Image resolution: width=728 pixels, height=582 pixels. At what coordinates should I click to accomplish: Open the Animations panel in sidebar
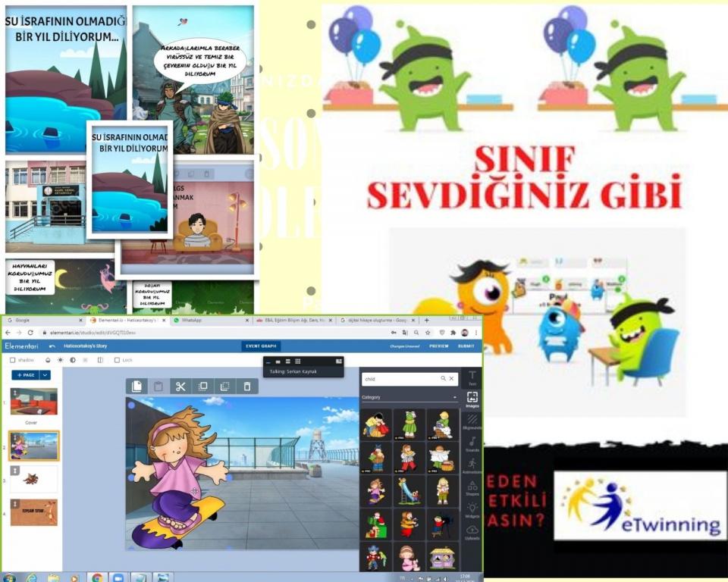(472, 466)
